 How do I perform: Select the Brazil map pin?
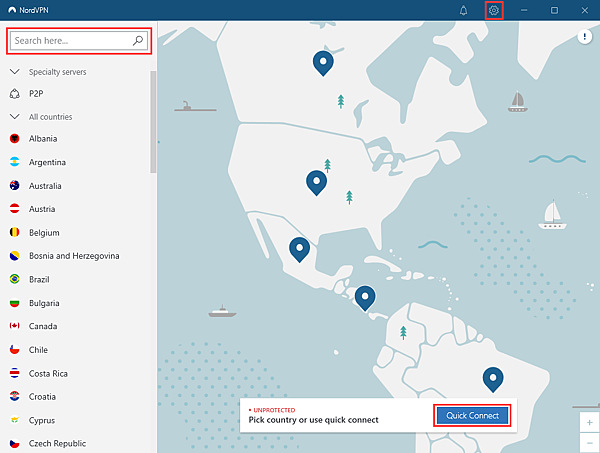(493, 380)
